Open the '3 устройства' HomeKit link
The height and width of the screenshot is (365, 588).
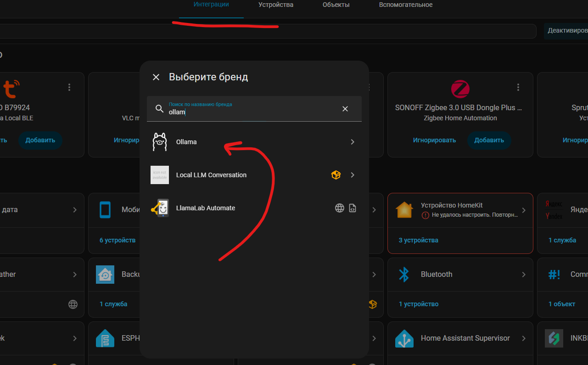click(x=419, y=240)
